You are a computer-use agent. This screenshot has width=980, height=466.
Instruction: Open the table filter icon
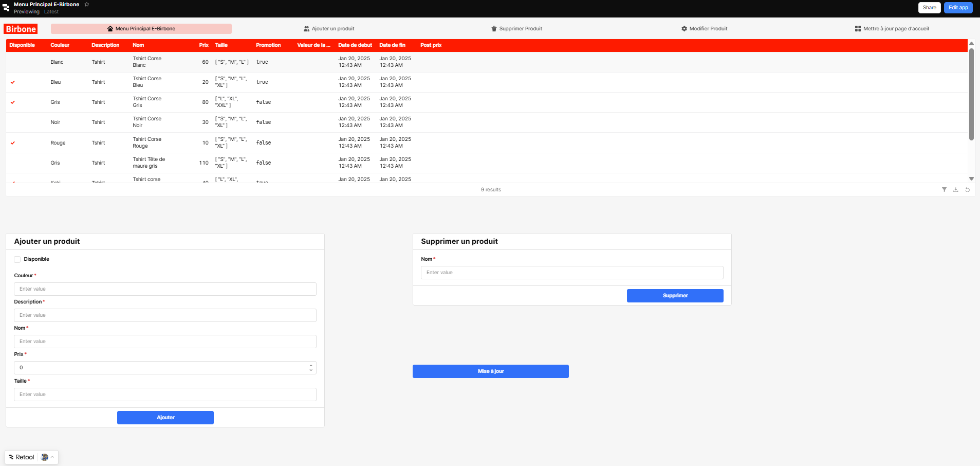[945, 190]
